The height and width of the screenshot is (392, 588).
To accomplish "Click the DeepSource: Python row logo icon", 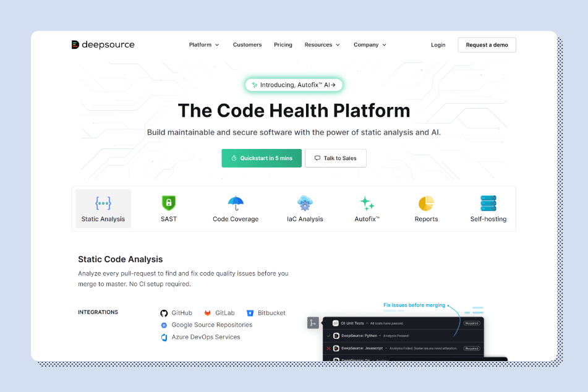I will [x=336, y=336].
